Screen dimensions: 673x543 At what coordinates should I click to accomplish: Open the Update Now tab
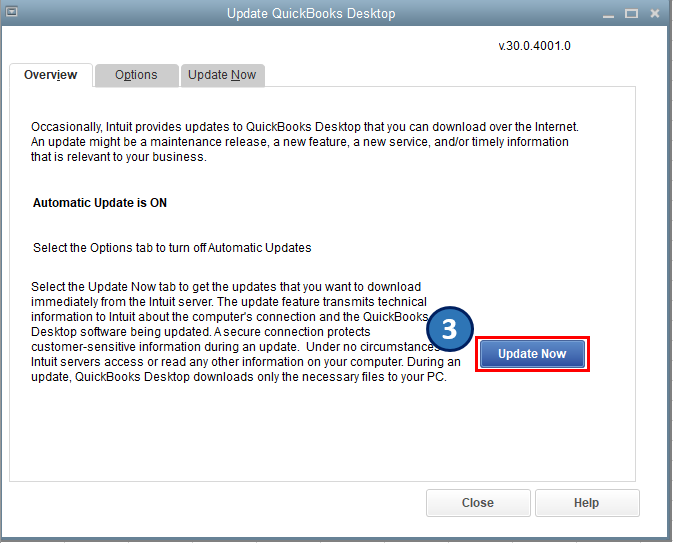tap(222, 75)
